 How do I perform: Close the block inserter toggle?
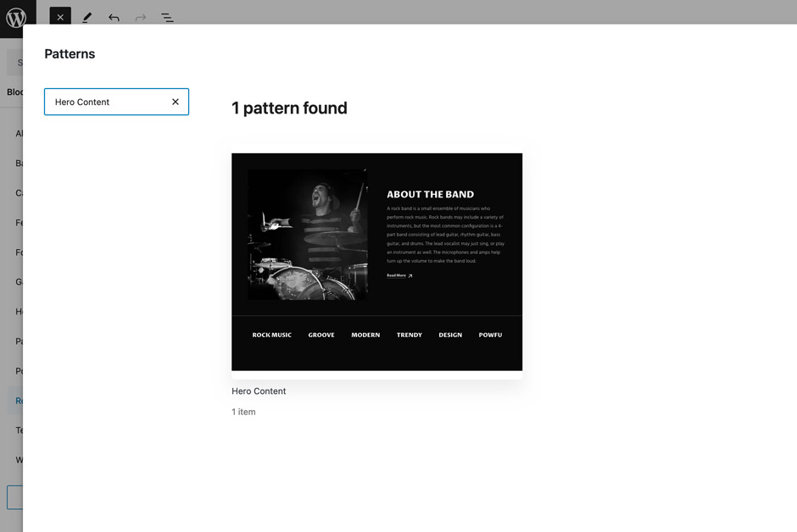[60, 17]
